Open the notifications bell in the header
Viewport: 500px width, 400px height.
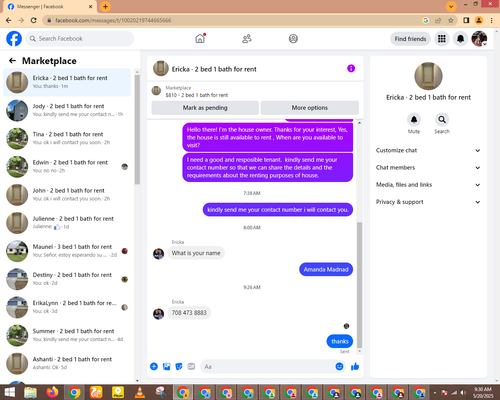pyautogui.click(x=460, y=39)
